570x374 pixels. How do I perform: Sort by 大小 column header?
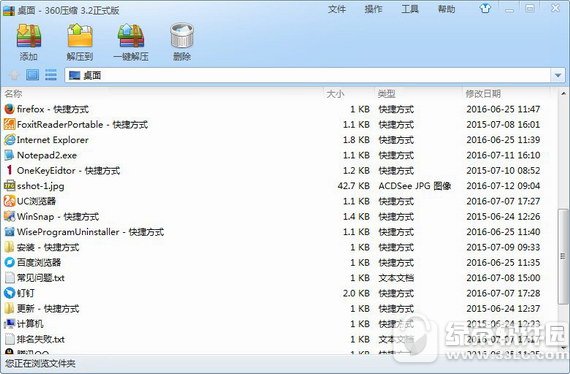click(335, 94)
